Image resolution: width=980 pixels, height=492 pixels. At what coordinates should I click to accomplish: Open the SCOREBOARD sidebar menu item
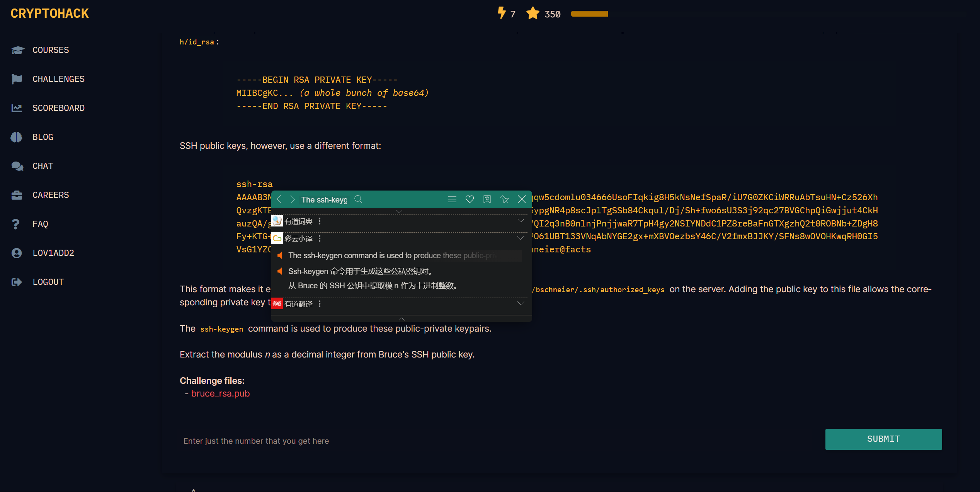[58, 108]
